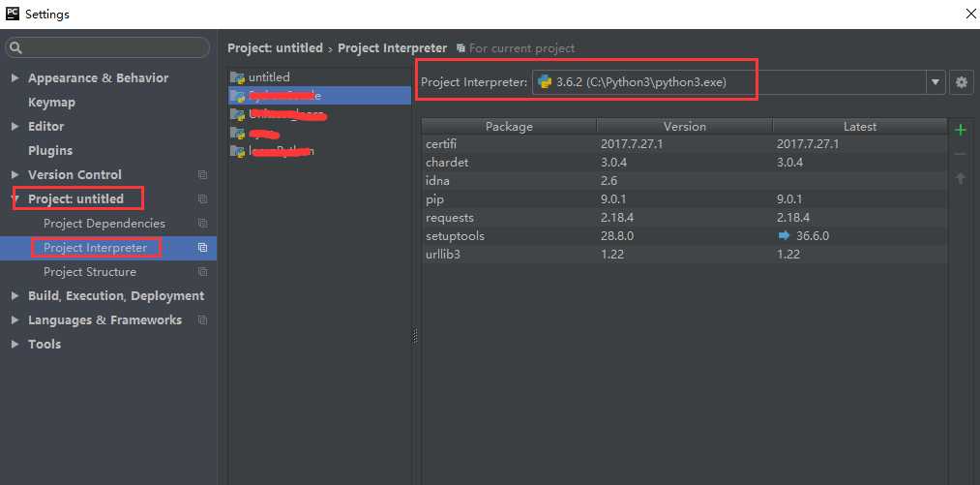Click copy icon beside Project Structure
Screen dimensions: 980x485
tap(202, 272)
